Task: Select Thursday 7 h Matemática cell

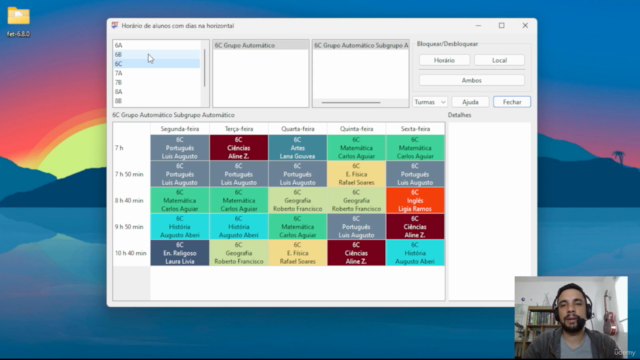Action: click(x=356, y=148)
